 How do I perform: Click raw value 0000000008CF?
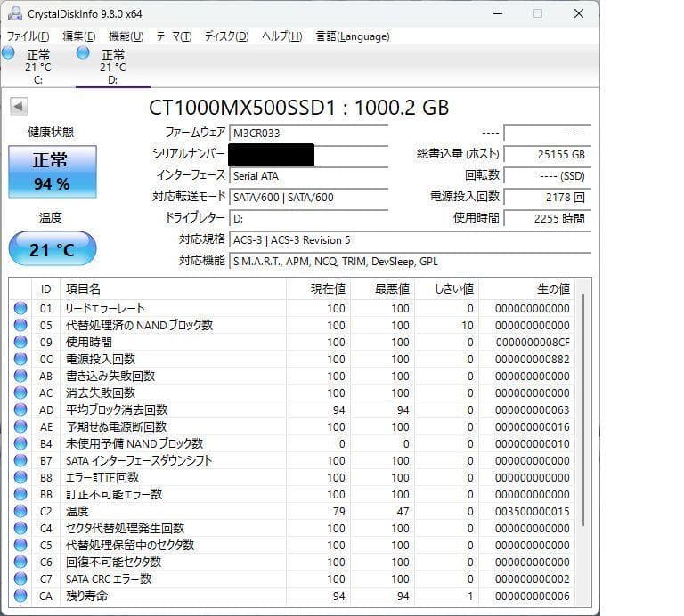coord(533,342)
